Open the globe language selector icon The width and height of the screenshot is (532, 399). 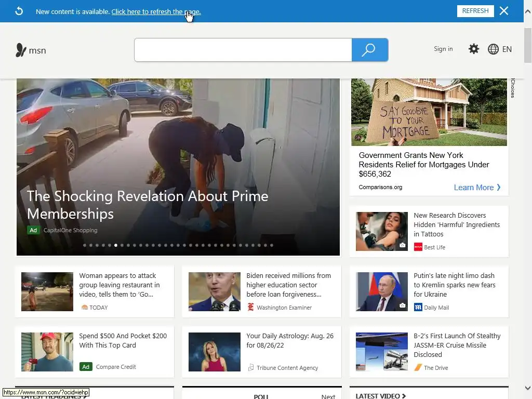pyautogui.click(x=493, y=49)
